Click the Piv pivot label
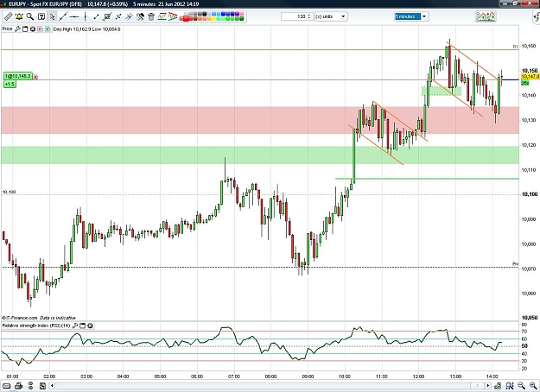540x392 pixels. tap(515, 264)
